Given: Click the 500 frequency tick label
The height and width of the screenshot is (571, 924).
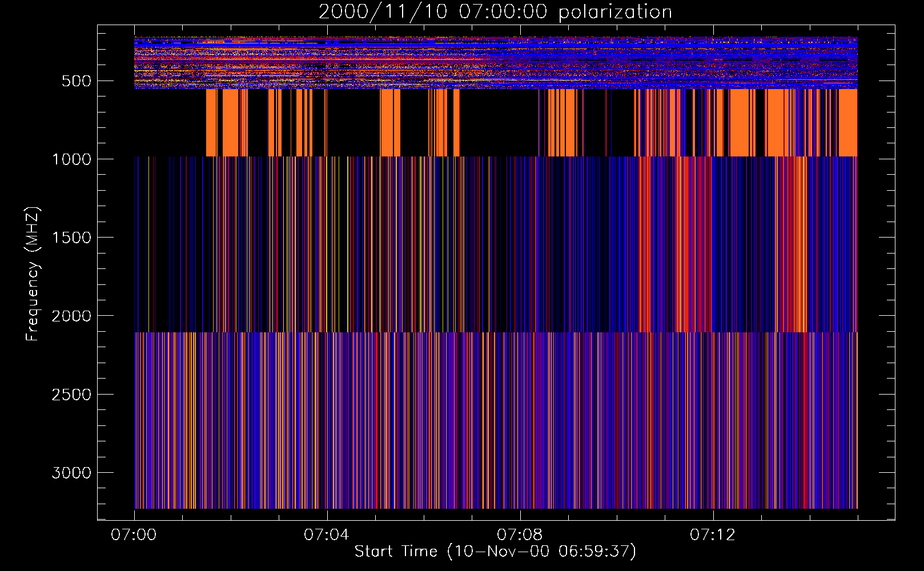Looking at the screenshot, I should coord(77,81).
